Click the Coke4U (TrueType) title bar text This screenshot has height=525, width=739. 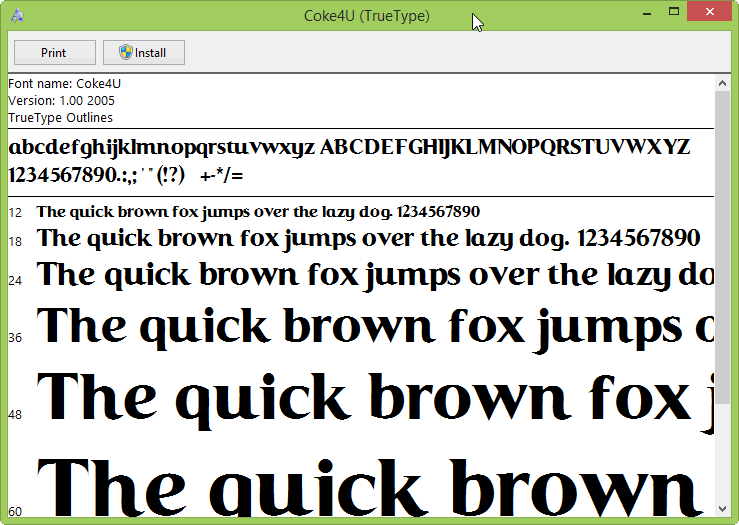tap(367, 16)
